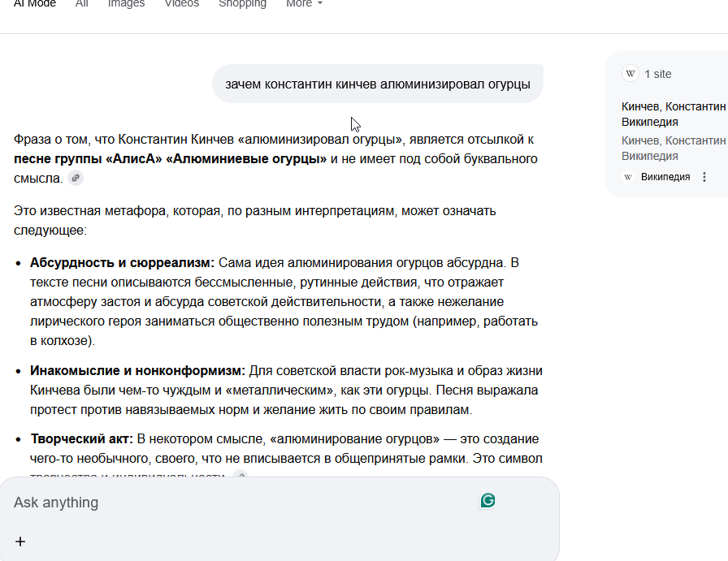Open the three-dot menu on the source card
Image resolution: width=728 pixels, height=561 pixels.
coord(704,177)
